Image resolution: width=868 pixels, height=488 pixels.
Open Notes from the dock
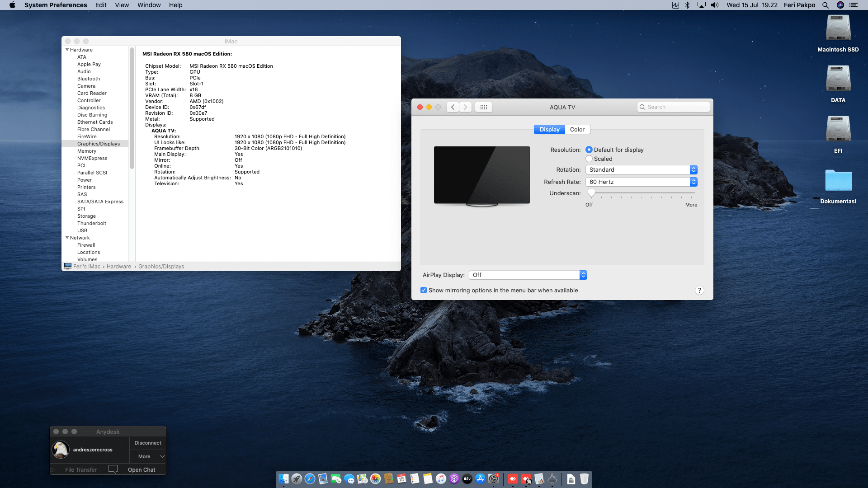coord(428,479)
